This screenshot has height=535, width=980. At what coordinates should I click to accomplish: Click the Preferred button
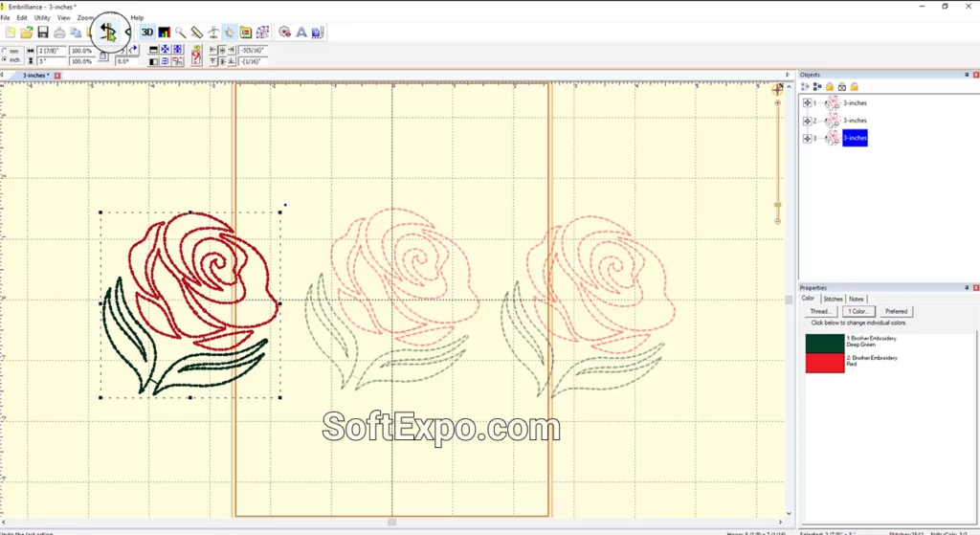pyautogui.click(x=896, y=311)
